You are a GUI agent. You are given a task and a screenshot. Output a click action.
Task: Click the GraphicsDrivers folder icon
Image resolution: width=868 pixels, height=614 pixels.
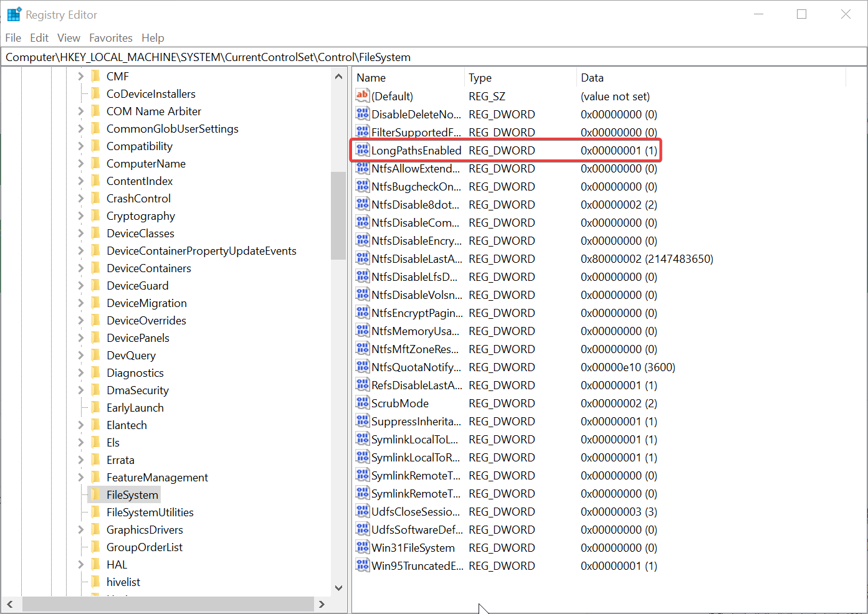pyautogui.click(x=95, y=529)
